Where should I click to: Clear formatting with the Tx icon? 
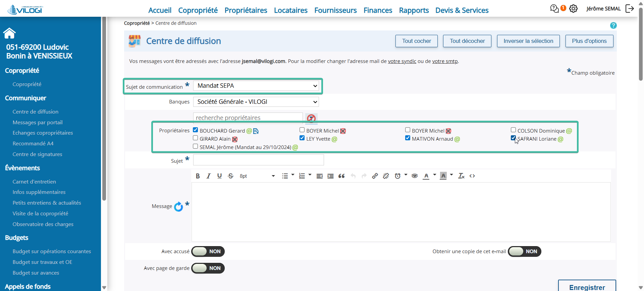click(462, 176)
